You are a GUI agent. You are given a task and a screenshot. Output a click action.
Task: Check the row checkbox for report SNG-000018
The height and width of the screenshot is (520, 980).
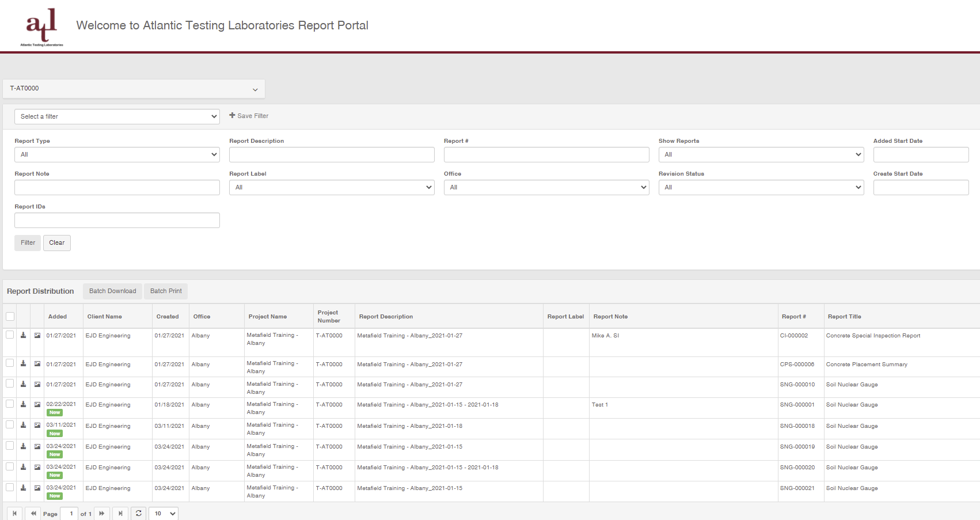point(9,425)
